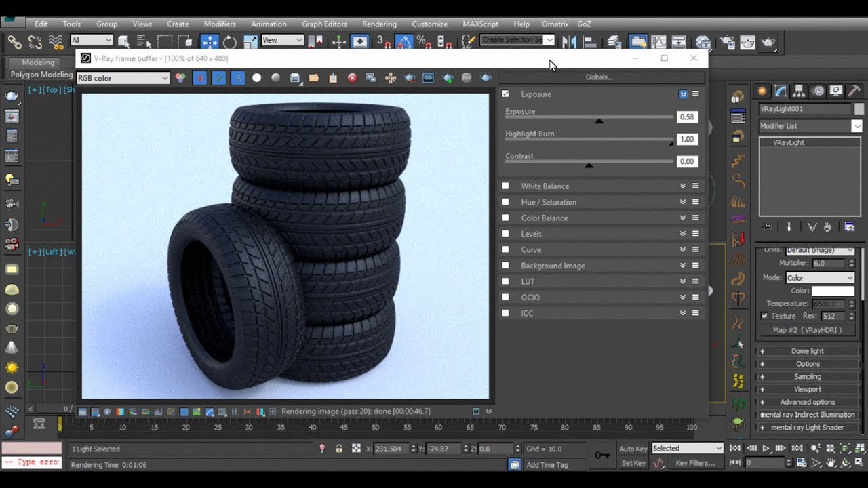Click the Contrast slider handle
This screenshot has height=488, width=868.
pos(589,165)
